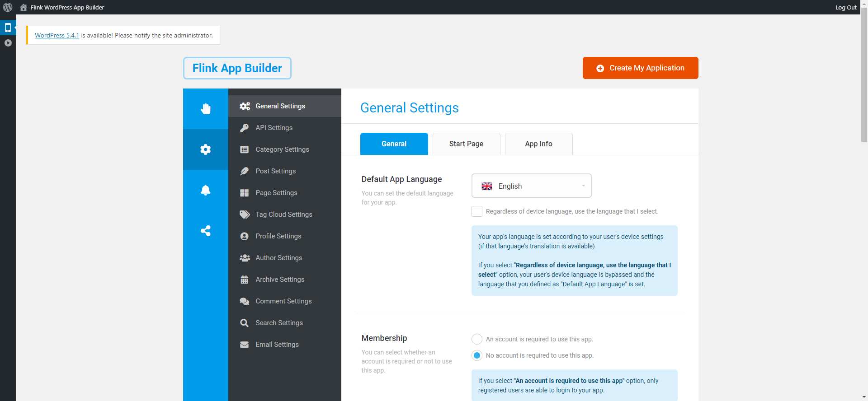Go to Post Settings
This screenshot has width=868, height=401.
[x=285, y=171]
